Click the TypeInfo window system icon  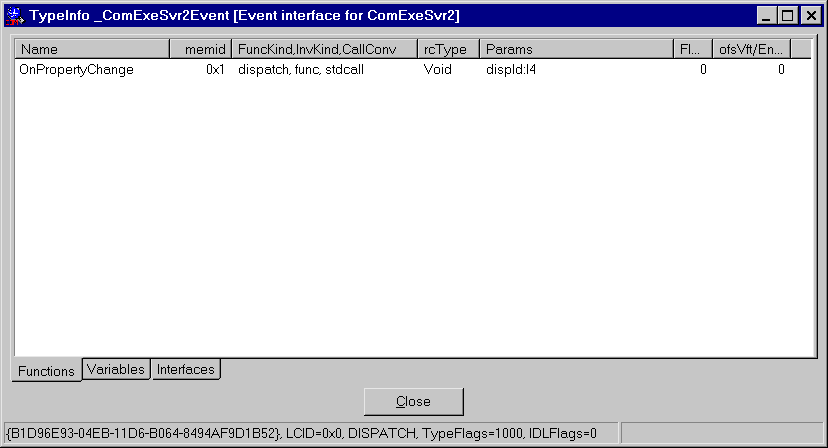[14, 15]
